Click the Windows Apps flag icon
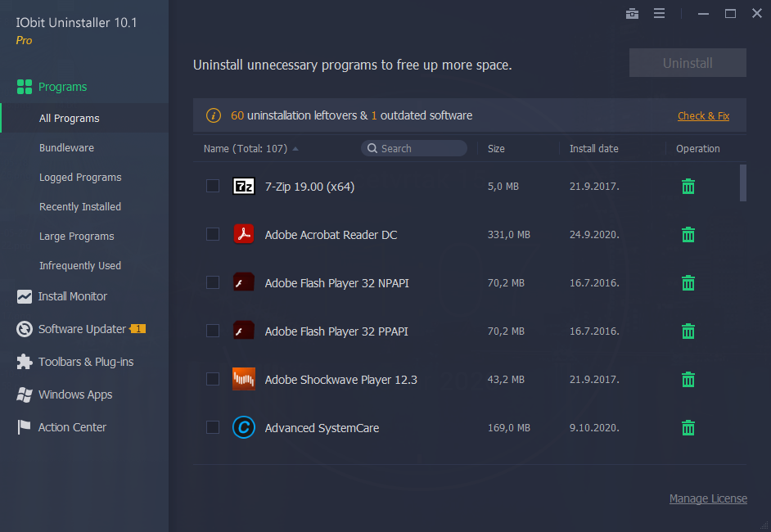The width and height of the screenshot is (771, 532). tap(24, 394)
